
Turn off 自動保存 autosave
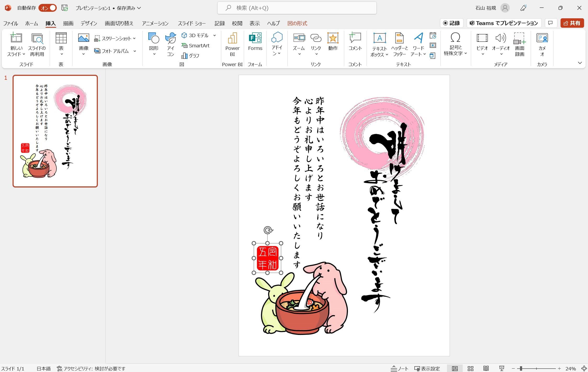tap(47, 8)
